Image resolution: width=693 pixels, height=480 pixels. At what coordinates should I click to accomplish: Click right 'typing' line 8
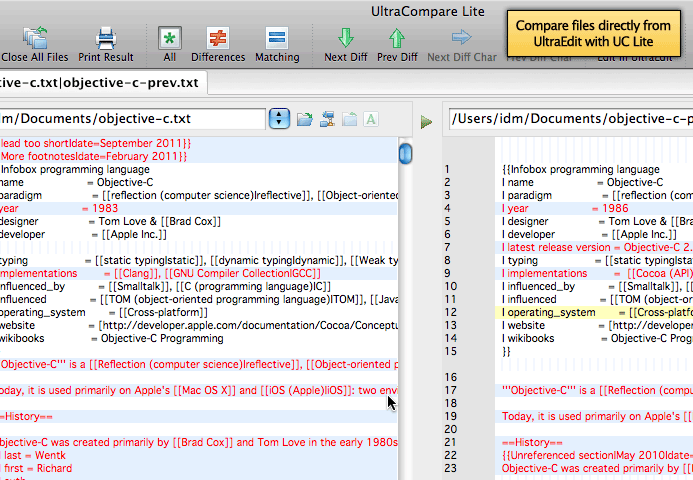(594, 261)
